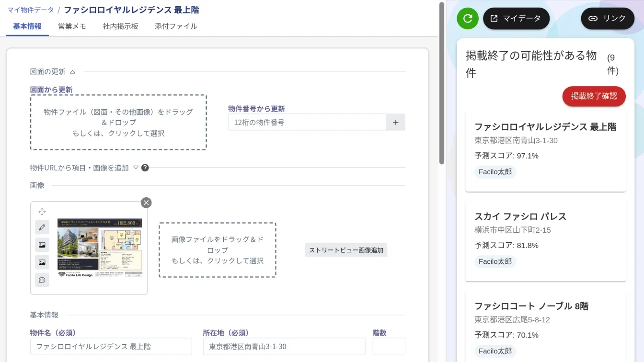Image resolution: width=644 pixels, height=362 pixels.
Task: Click the image icon directly above comment icon
Action: (42, 262)
